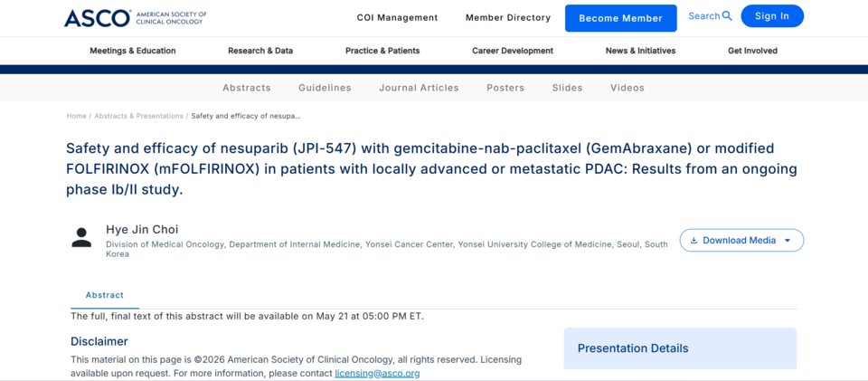The image size is (868, 381).
Task: Select the Posters category tab
Action: (505, 88)
